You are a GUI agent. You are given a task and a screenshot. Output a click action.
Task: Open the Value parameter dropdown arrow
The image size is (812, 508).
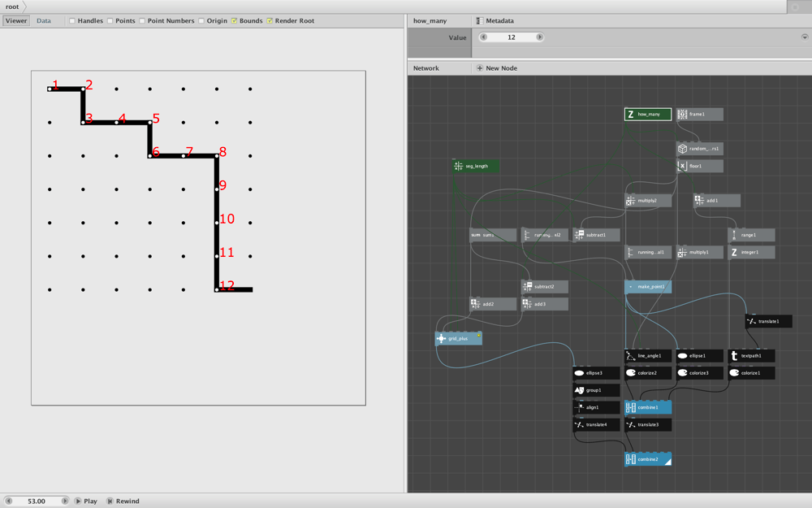tap(805, 37)
